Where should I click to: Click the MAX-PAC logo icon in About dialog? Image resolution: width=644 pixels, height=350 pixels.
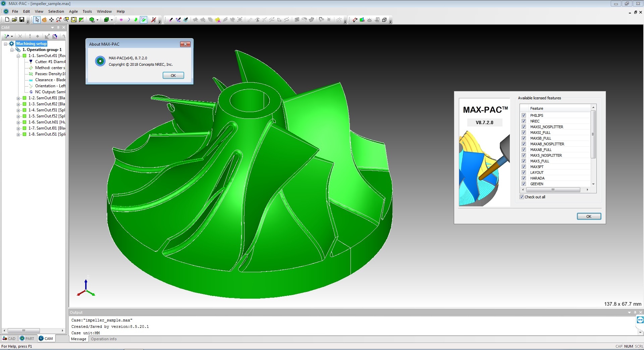click(x=100, y=61)
